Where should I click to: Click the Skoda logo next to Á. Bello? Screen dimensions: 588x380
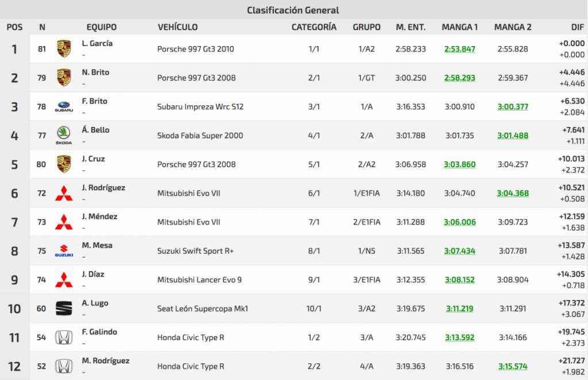[x=64, y=136]
